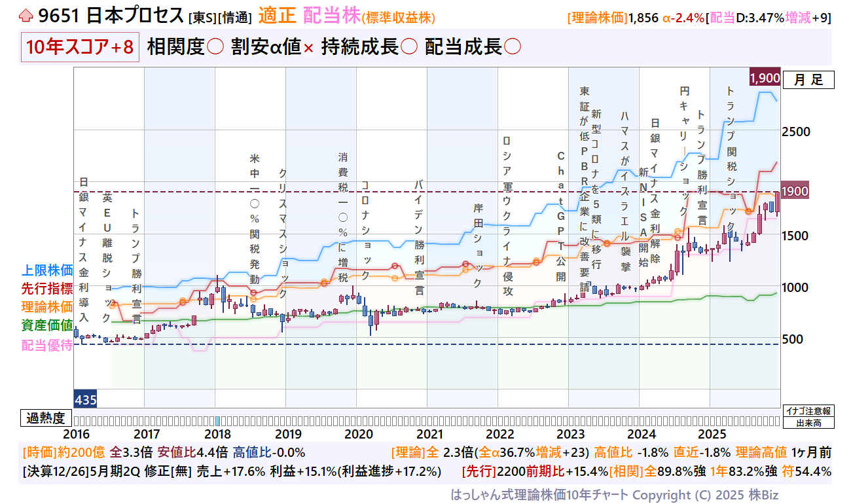Click the red × mark after 割安α値
The width and height of the screenshot is (851, 504).
point(307,48)
